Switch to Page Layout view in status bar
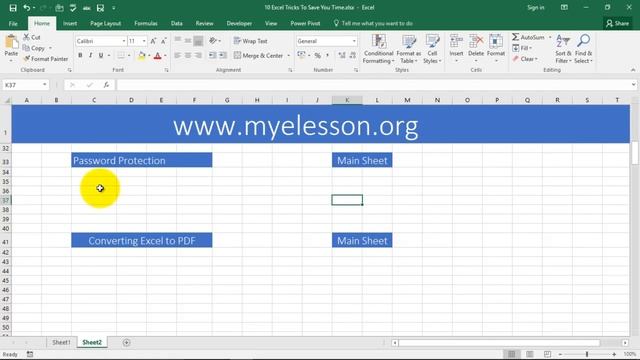640x360 pixels. coord(529,354)
